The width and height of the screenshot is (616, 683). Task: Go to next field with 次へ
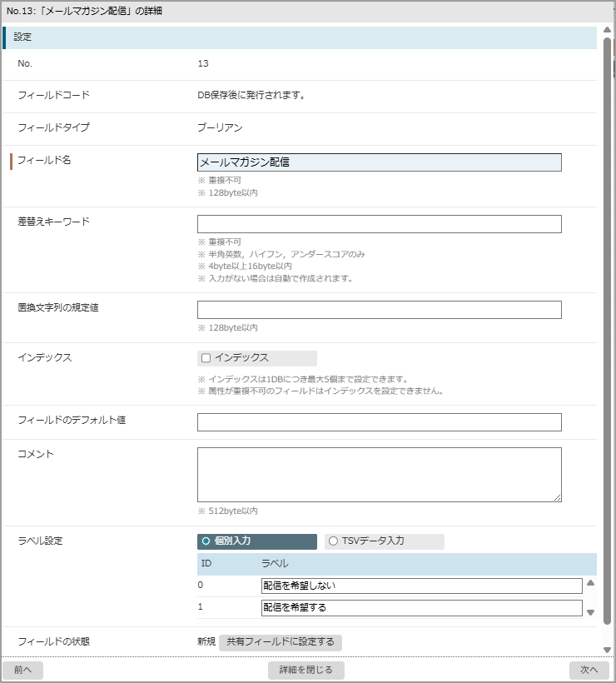[x=589, y=670]
